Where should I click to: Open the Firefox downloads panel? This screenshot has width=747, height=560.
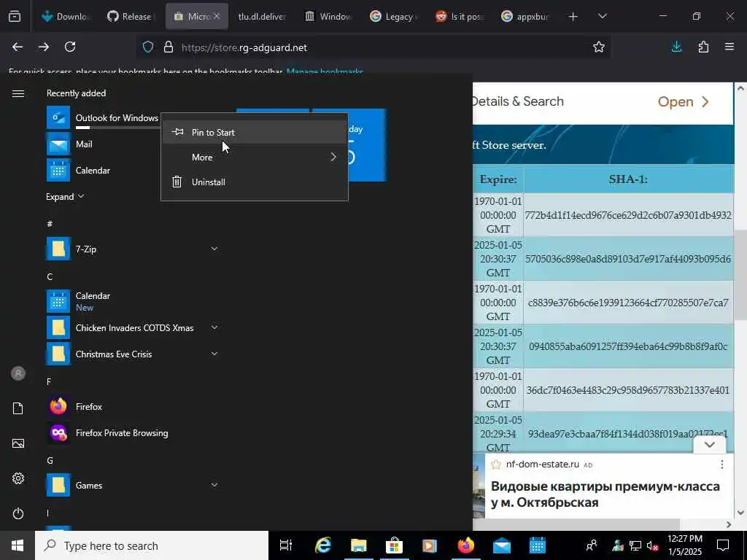coord(676,47)
